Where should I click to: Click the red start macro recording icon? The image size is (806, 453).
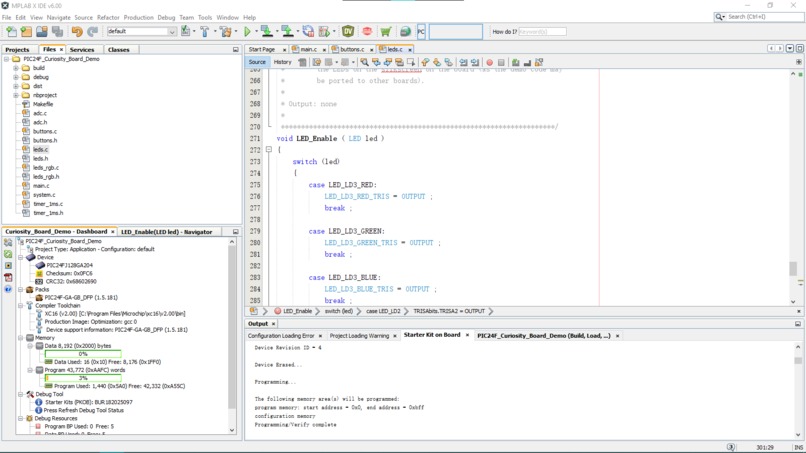[x=489, y=62]
